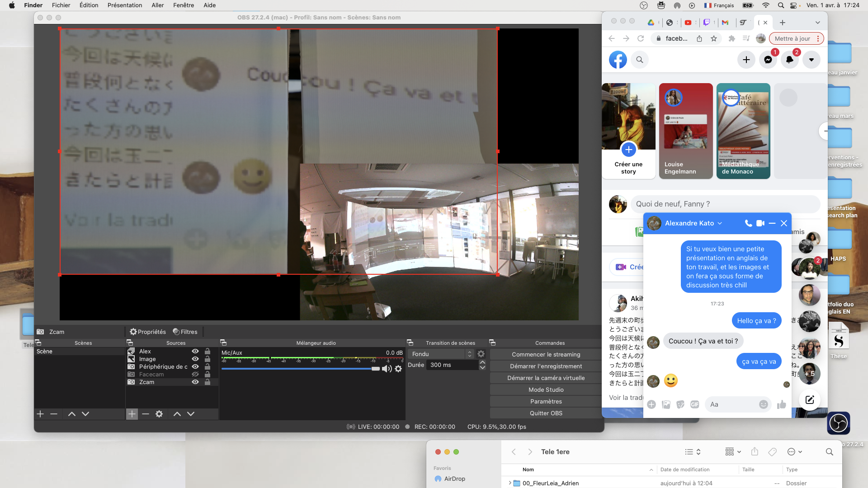
Task: Click the Messenger icon in Facebook header
Action: pos(768,60)
